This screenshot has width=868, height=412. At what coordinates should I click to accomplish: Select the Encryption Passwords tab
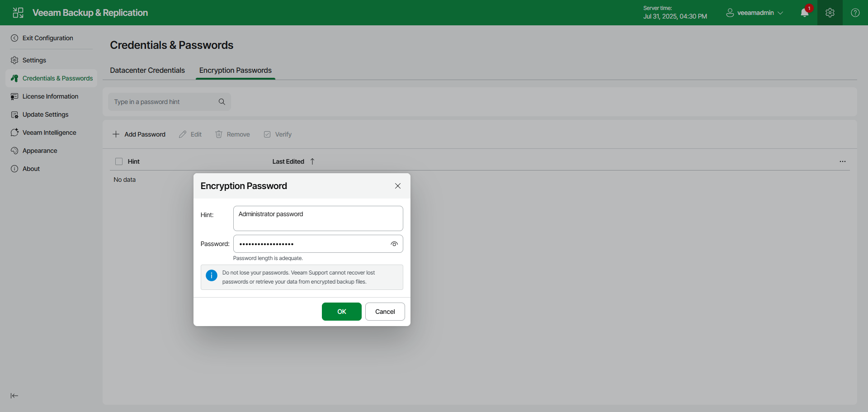[235, 71]
